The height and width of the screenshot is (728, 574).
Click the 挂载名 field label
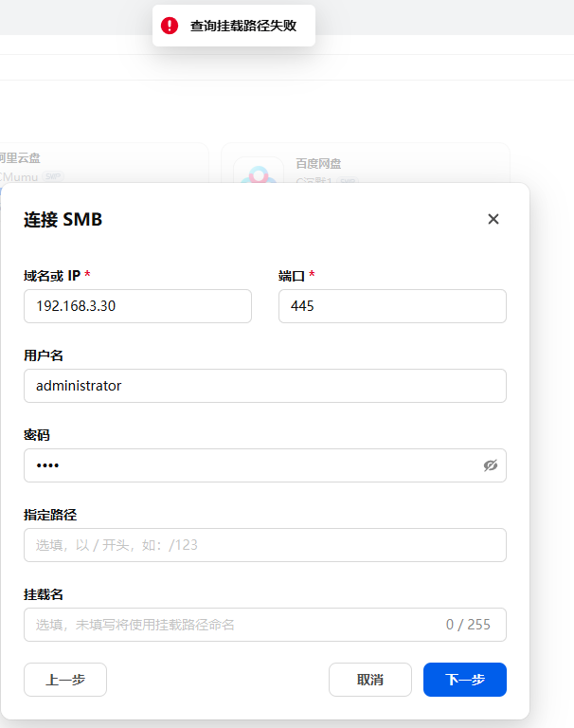[44, 594]
